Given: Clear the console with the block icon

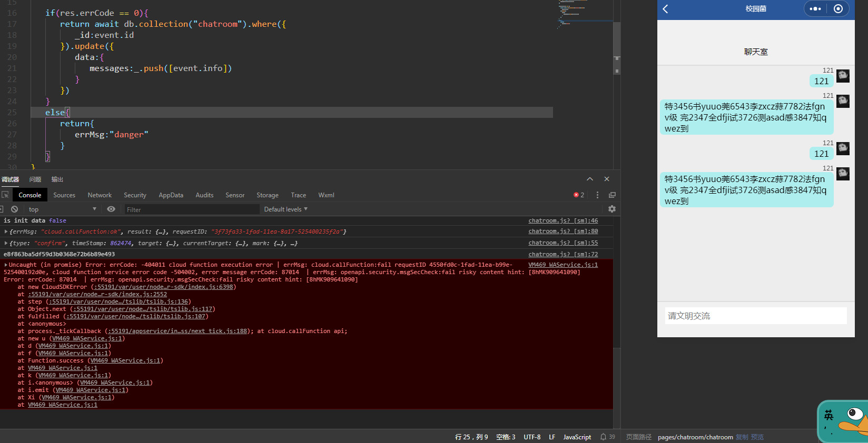Looking at the screenshot, I should (x=15, y=209).
